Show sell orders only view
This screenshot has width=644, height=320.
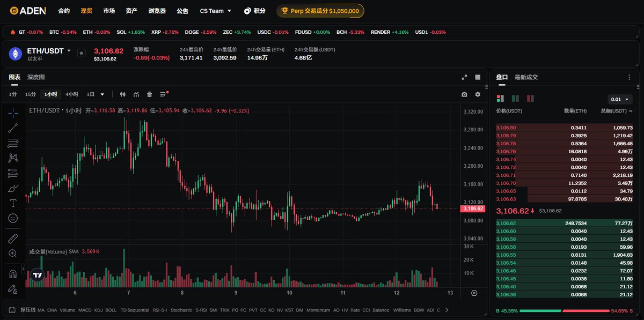click(530, 98)
